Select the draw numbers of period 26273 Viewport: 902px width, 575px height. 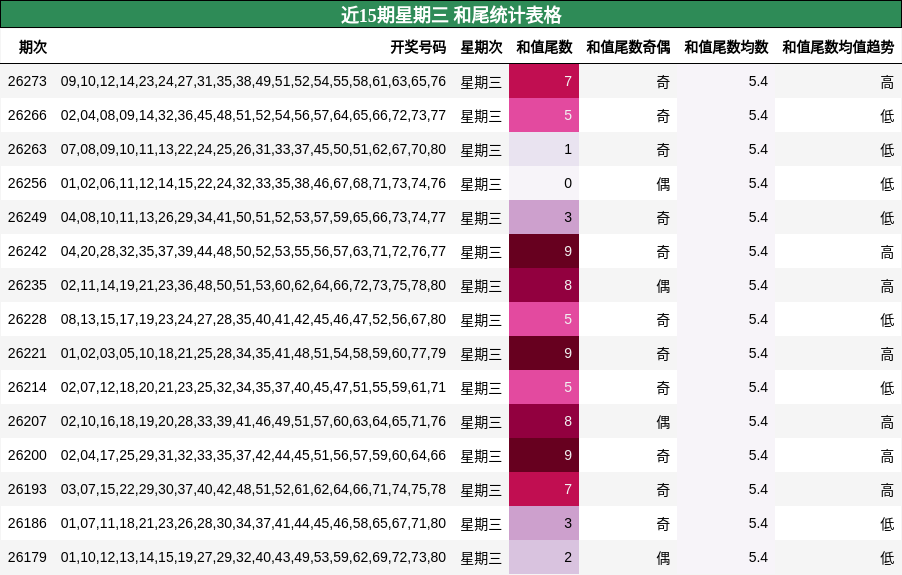[253, 82]
